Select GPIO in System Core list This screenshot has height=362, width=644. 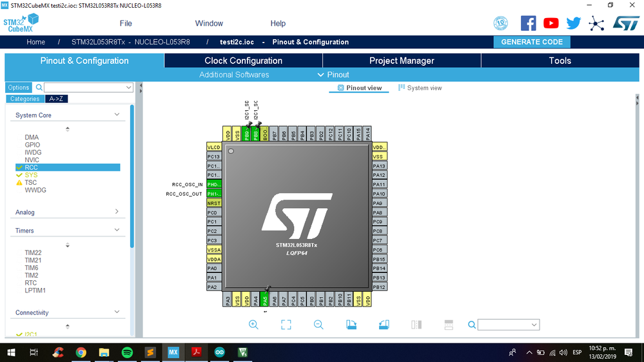(x=32, y=145)
